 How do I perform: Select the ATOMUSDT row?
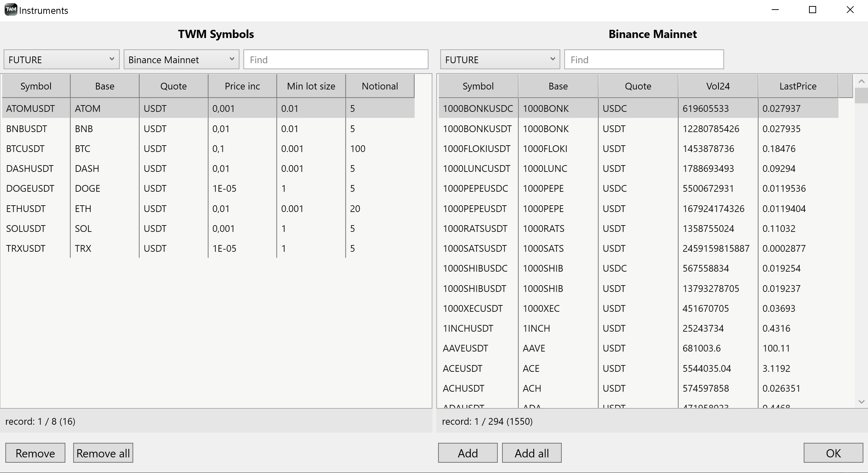pos(208,108)
